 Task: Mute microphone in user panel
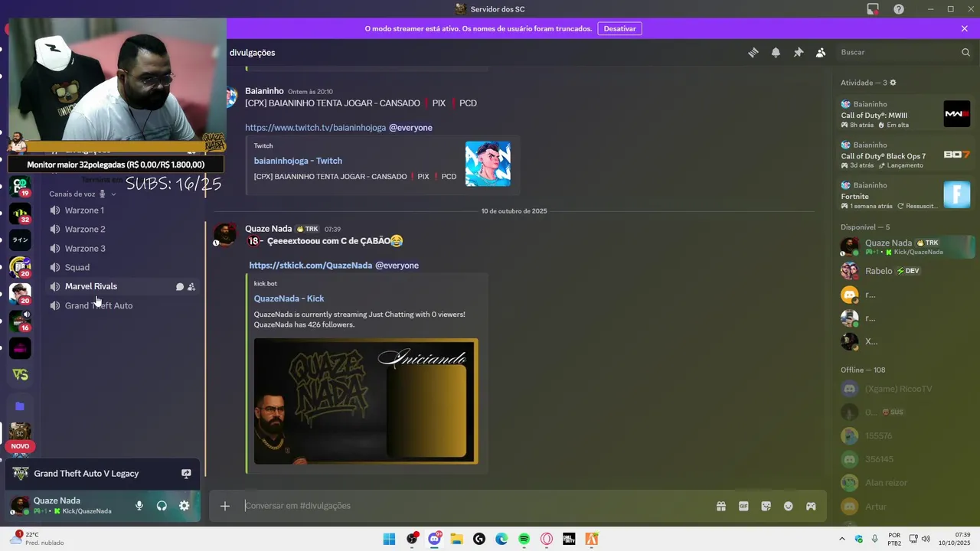pos(139,506)
